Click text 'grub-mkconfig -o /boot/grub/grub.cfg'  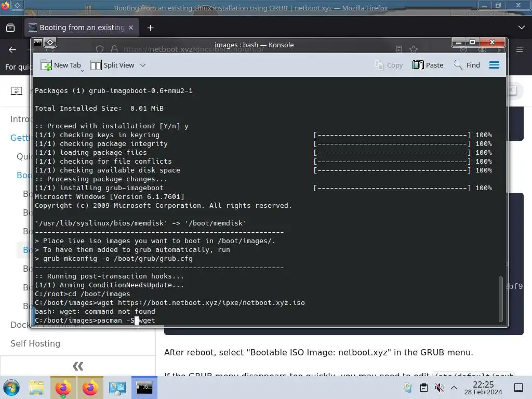pyautogui.click(x=118, y=259)
